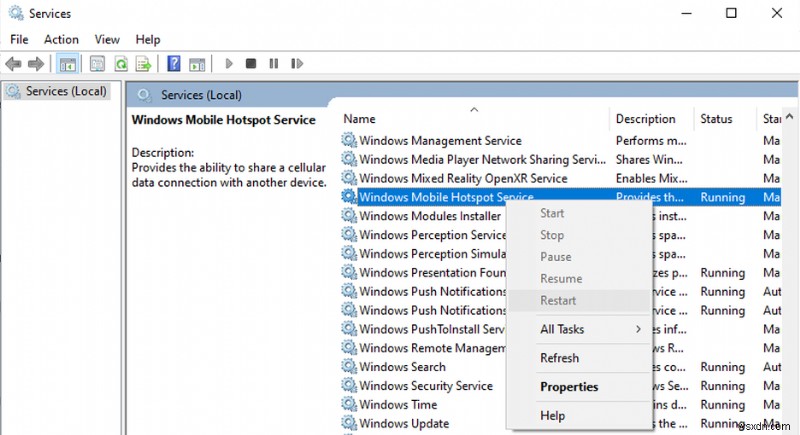The image size is (800, 435).
Task: Click the Back arrow toolbar icon
Action: [13, 64]
